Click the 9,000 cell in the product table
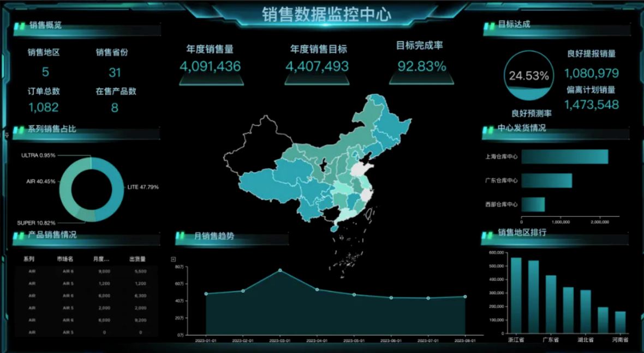 [104, 271]
